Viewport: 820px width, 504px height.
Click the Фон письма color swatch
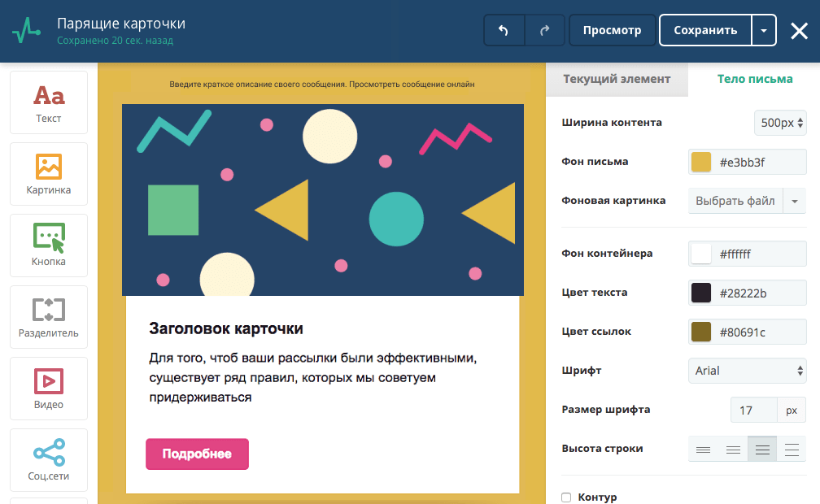coord(701,162)
